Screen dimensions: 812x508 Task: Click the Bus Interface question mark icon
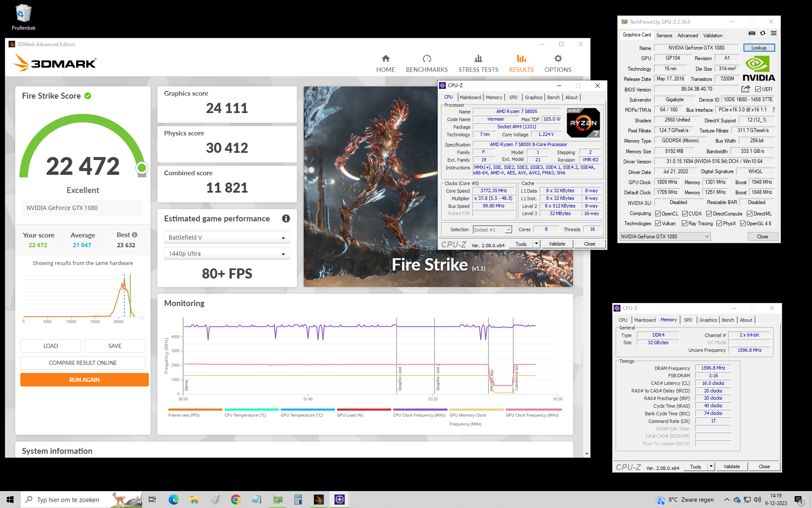click(774, 110)
